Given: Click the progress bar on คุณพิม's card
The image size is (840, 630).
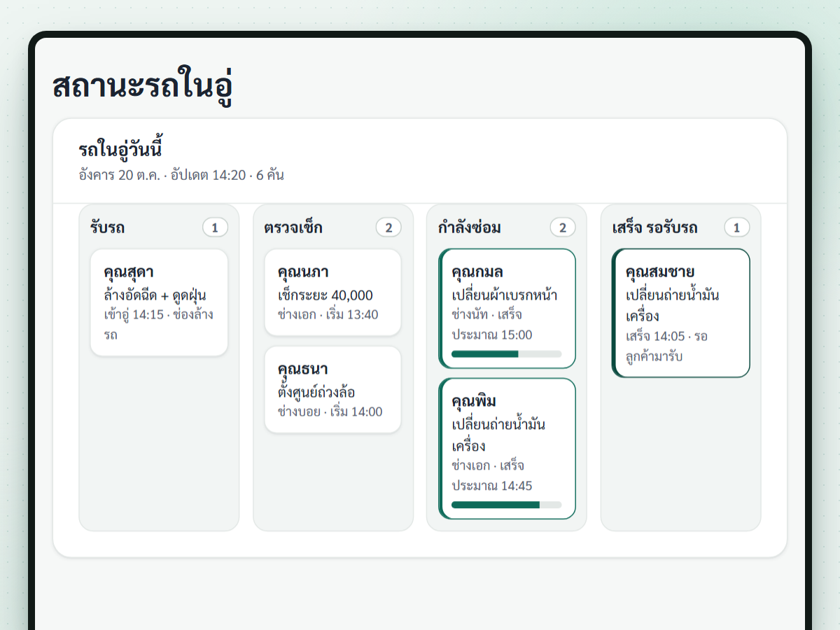Looking at the screenshot, I should point(507,505).
